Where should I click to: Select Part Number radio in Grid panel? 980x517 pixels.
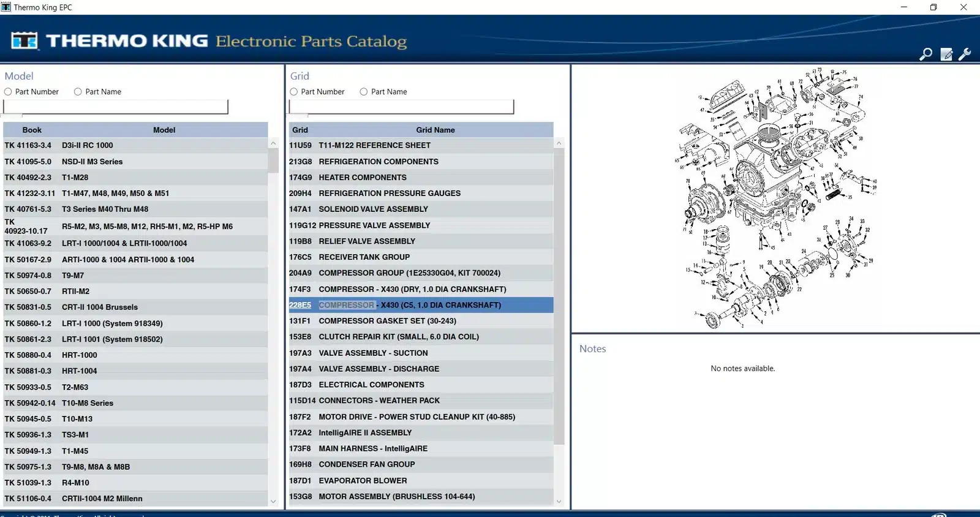(294, 92)
